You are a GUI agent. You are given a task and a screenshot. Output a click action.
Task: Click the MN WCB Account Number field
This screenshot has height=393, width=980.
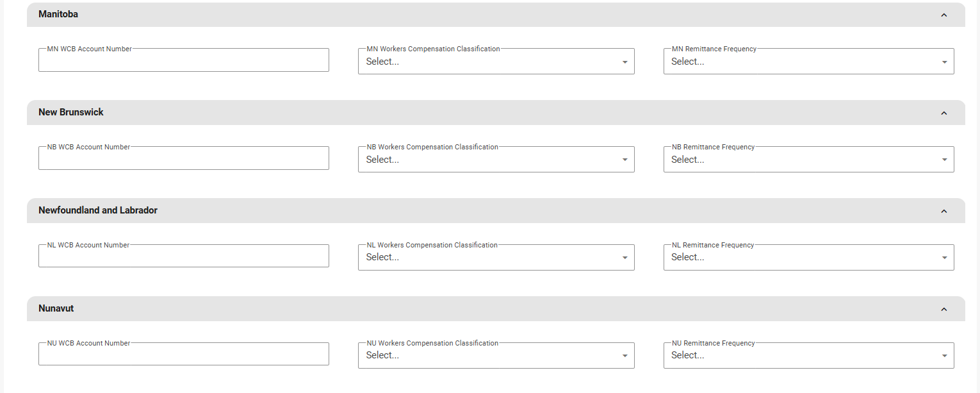pyautogui.click(x=184, y=60)
